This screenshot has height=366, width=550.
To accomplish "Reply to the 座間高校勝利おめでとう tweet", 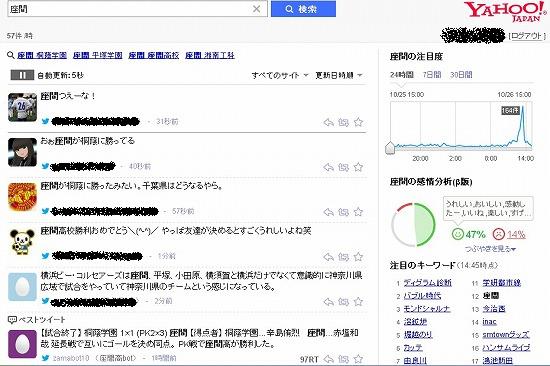I will pyautogui.click(x=329, y=257).
